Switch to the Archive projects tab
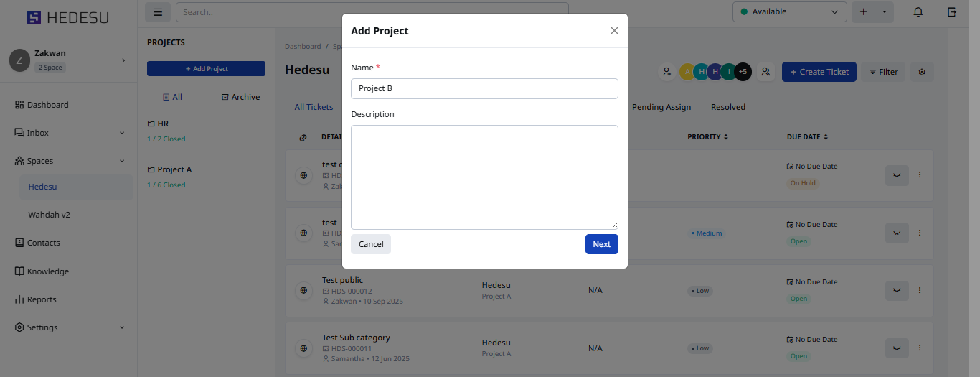980x377 pixels. coord(240,97)
